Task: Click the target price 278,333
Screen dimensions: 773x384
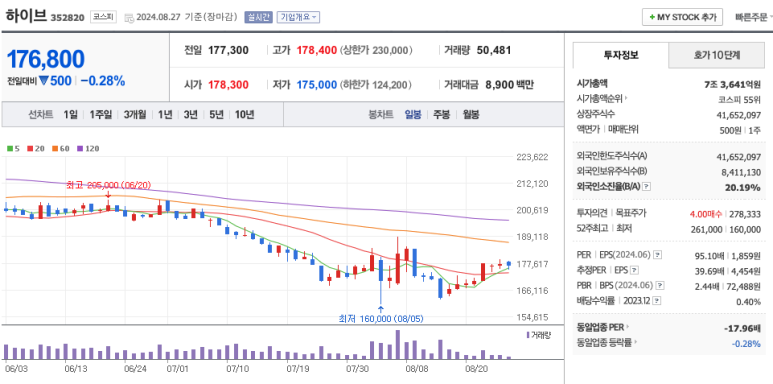Action: (746, 214)
